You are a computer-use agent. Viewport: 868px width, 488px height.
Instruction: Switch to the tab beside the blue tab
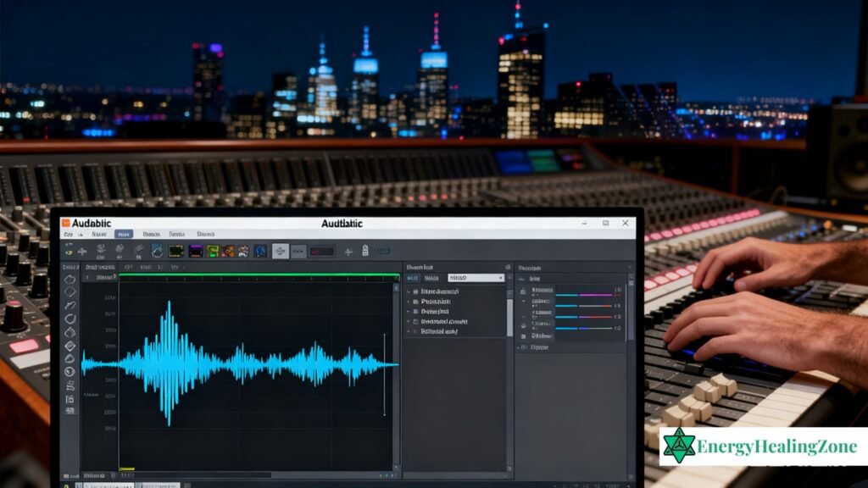(431, 278)
